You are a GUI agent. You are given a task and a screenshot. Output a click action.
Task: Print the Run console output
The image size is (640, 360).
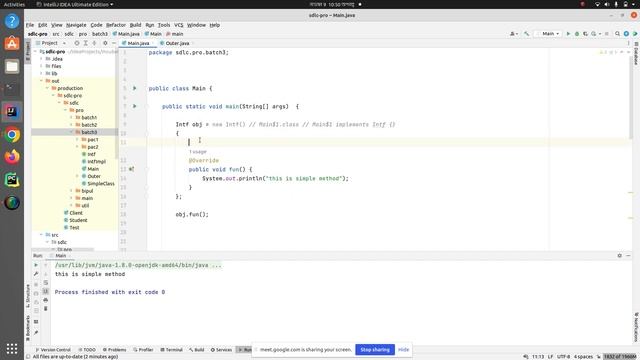(x=46, y=300)
